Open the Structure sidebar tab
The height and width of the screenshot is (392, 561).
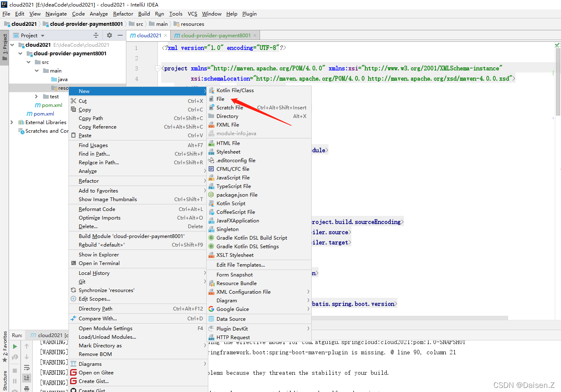pos(5,381)
